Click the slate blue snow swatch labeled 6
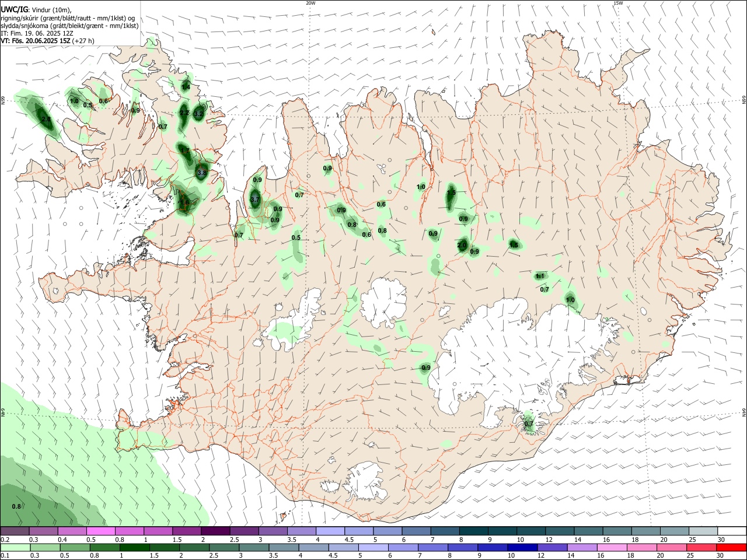 coord(416,531)
